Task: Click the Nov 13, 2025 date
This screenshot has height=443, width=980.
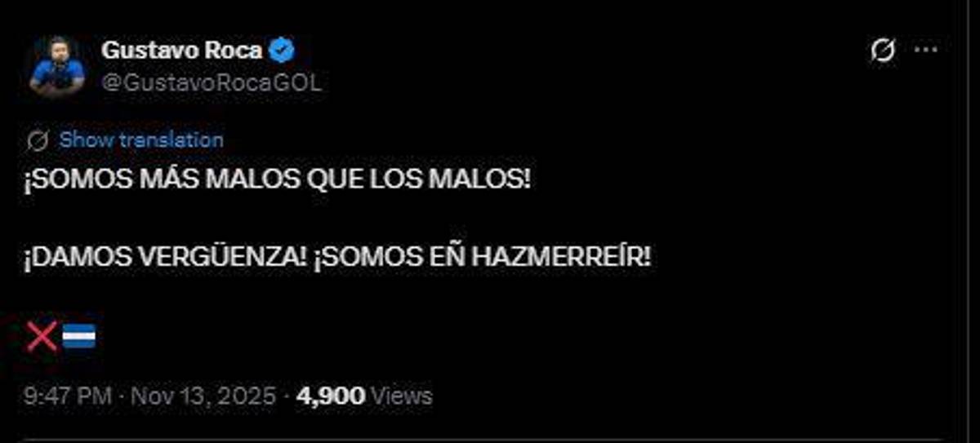Action: (203, 396)
